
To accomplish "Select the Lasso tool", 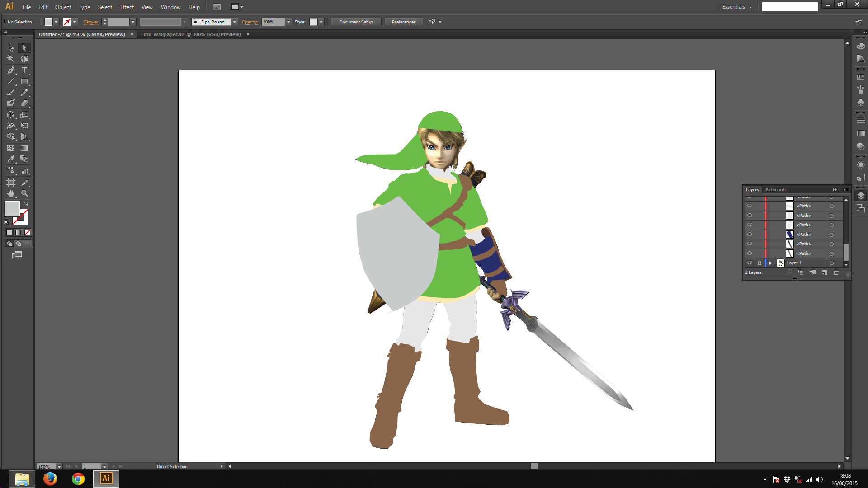I will point(24,59).
